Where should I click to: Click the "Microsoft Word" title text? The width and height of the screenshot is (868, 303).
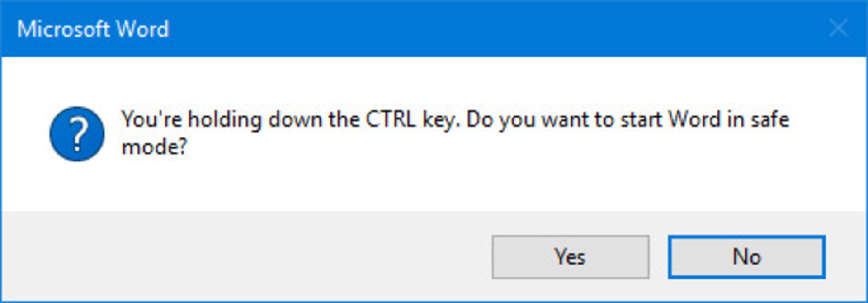point(93,29)
